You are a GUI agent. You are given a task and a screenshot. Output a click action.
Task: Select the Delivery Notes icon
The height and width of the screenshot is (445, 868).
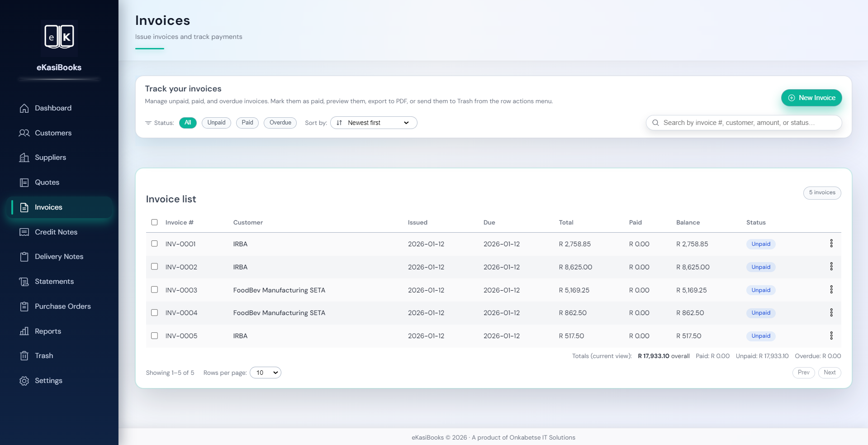point(24,257)
